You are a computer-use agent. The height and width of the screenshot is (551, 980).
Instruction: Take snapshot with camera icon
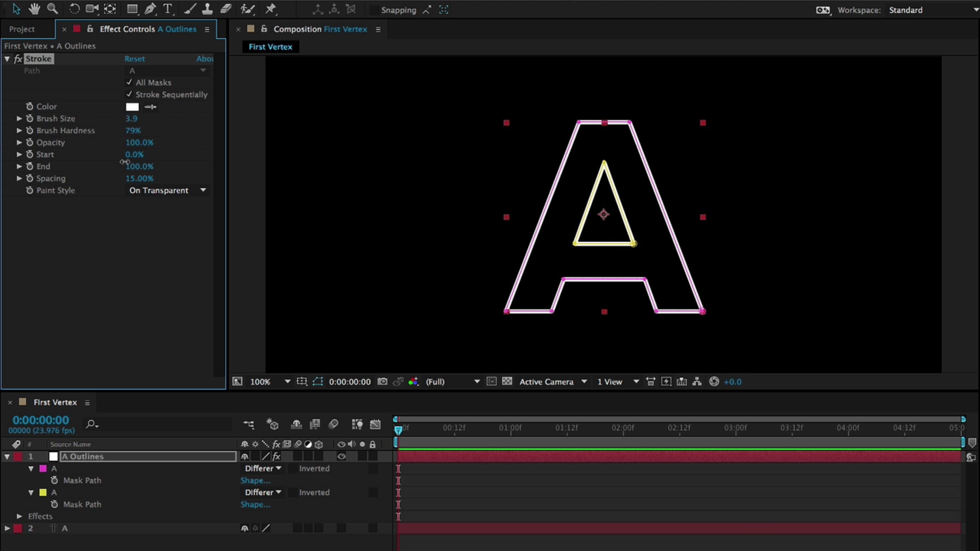pos(382,382)
